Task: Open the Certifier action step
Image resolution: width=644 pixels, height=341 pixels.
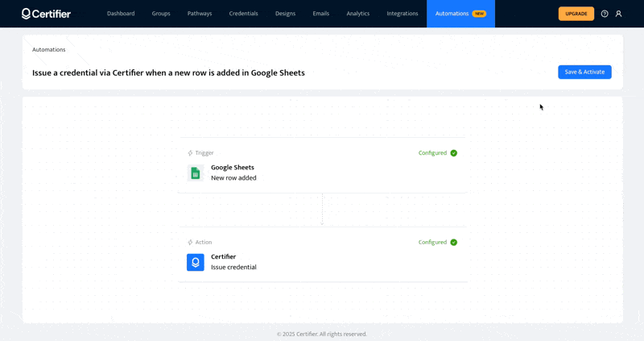Action: point(323,255)
